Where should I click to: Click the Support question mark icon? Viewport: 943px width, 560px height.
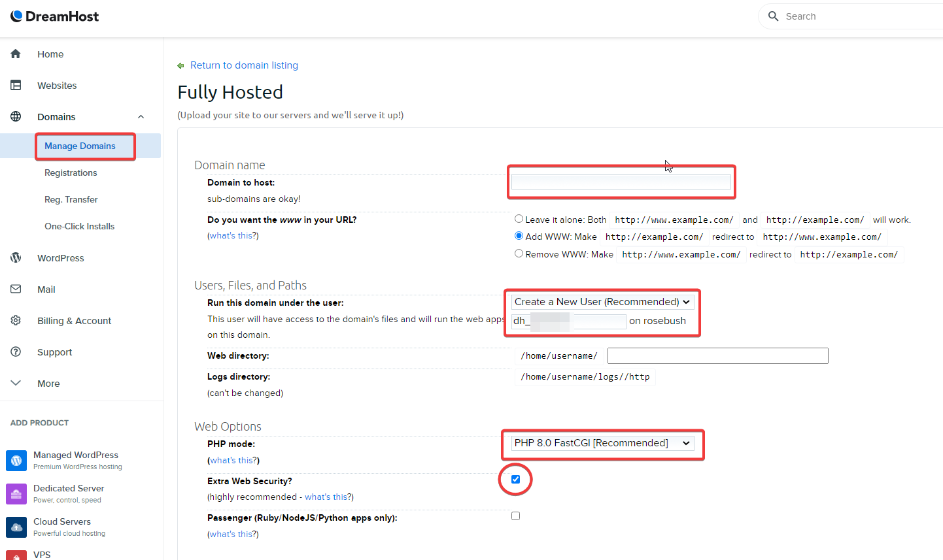(16, 352)
